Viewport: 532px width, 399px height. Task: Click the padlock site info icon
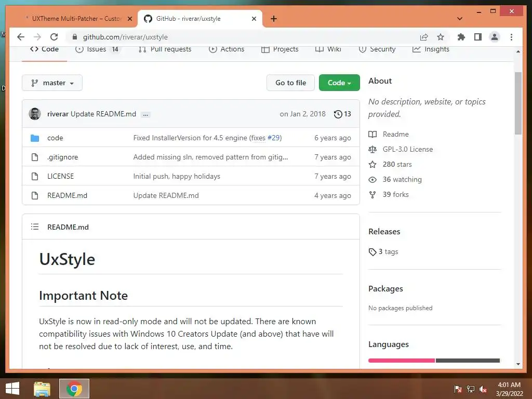click(75, 37)
